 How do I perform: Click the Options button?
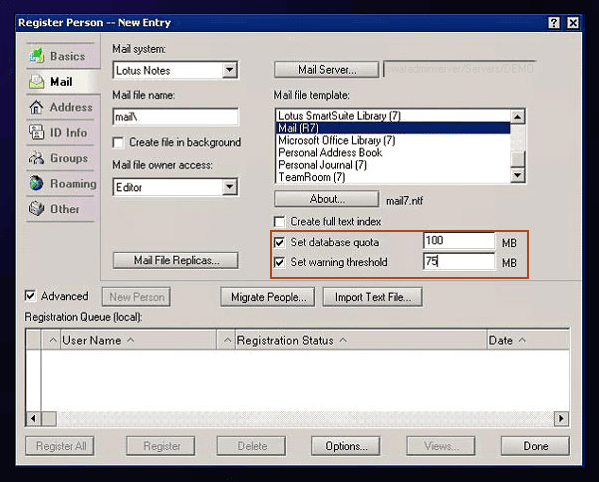click(x=345, y=446)
